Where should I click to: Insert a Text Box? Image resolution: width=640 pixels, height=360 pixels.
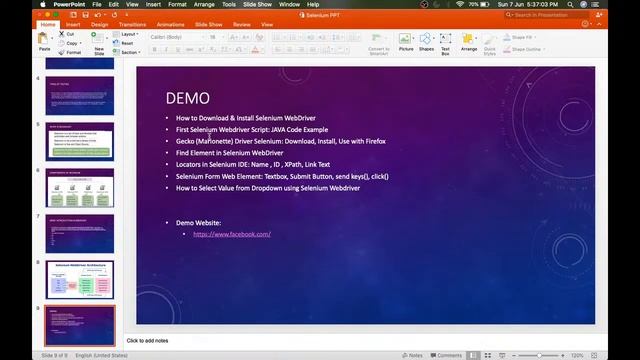coord(445,44)
